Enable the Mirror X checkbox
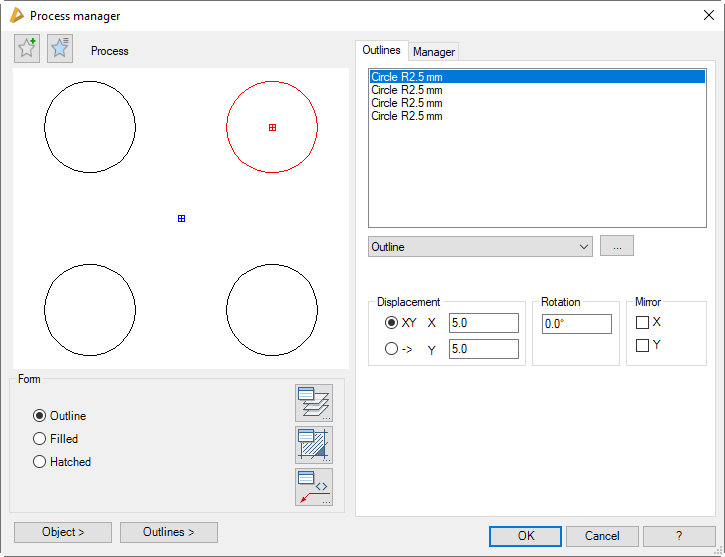 (x=643, y=323)
